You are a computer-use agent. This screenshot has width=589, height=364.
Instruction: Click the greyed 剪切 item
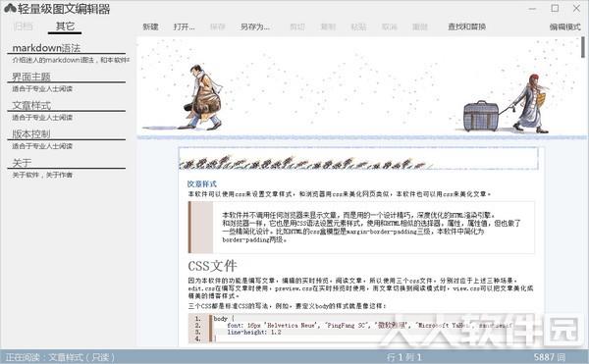click(297, 26)
